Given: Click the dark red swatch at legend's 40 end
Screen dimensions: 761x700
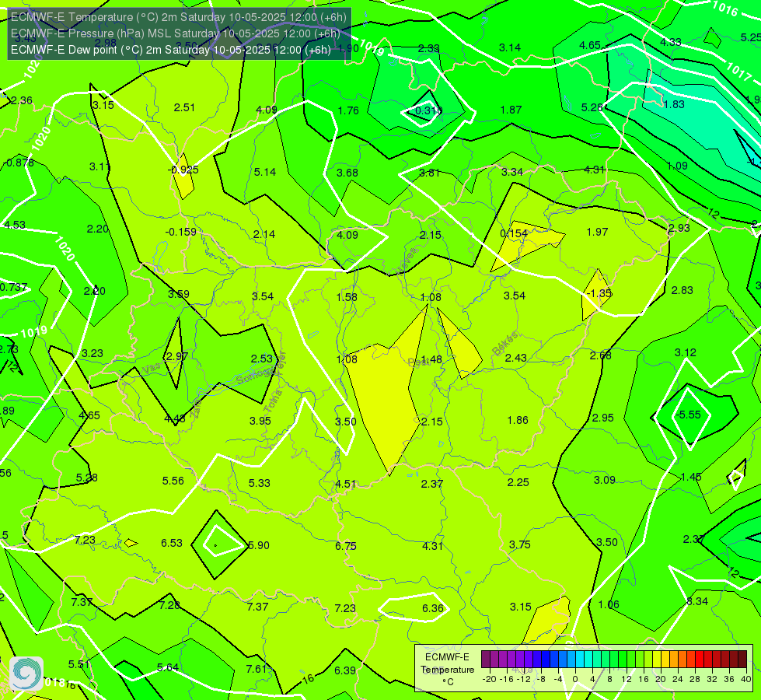Looking at the screenshot, I should [742, 660].
